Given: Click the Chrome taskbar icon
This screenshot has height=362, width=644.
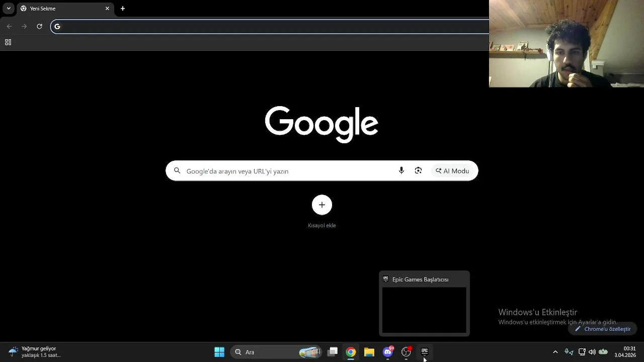Looking at the screenshot, I should pos(351,352).
